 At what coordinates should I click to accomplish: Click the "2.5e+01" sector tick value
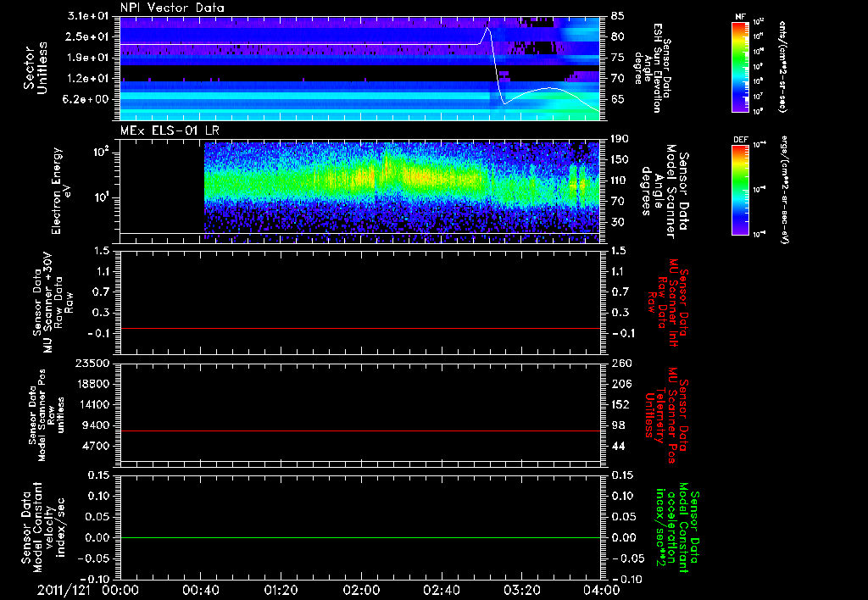[88, 36]
